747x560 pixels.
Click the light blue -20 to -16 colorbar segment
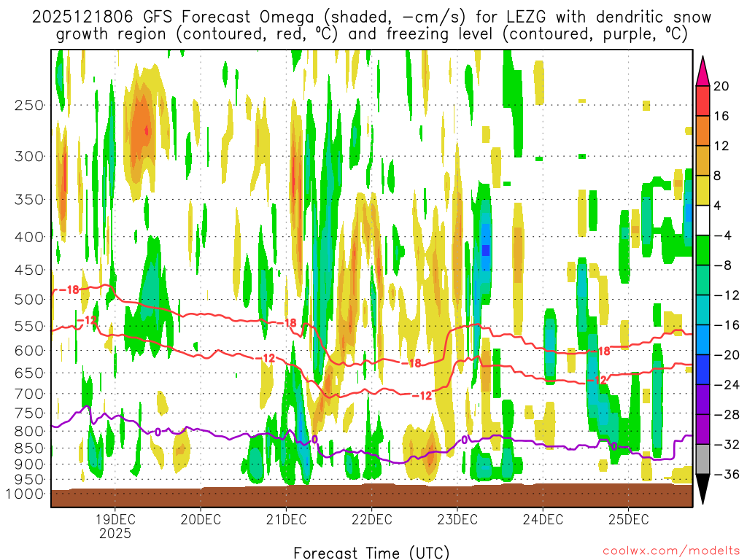[x=703, y=340]
